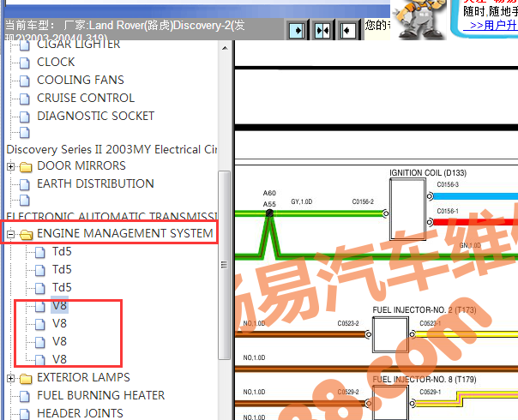Click connector label C0529-1
518x420 pixels.
tap(431, 392)
